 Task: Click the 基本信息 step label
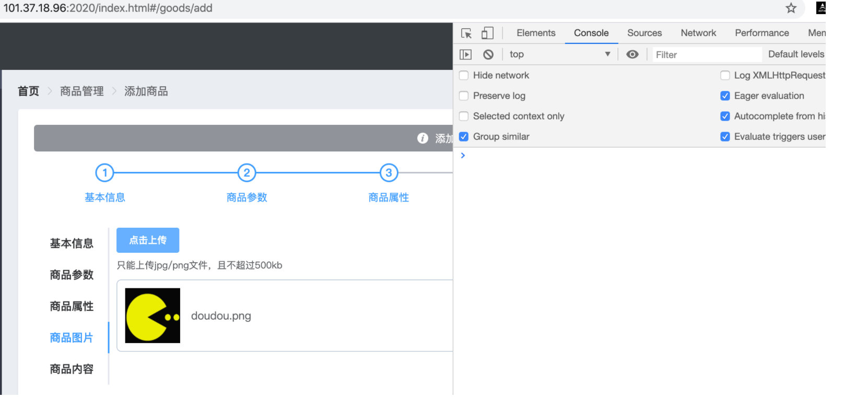pos(105,197)
